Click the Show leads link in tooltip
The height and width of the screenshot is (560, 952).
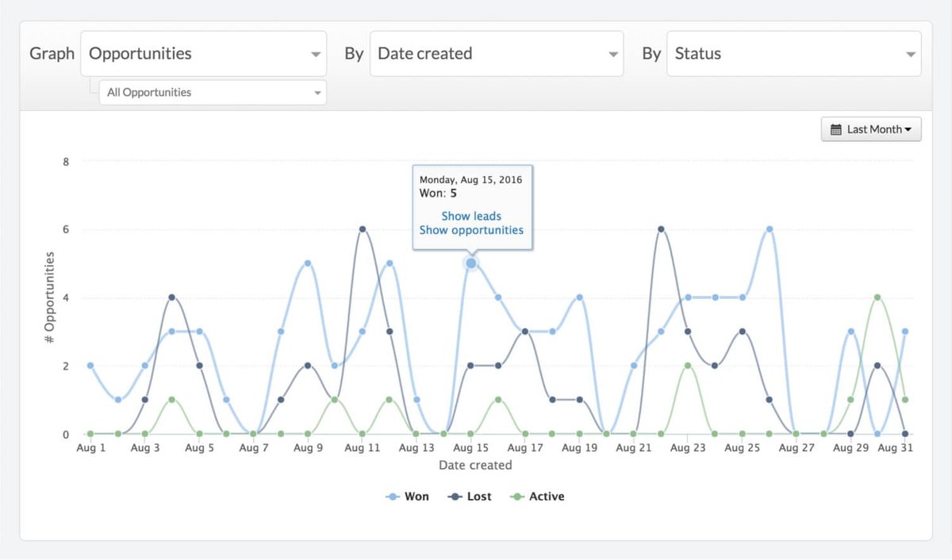click(x=471, y=216)
